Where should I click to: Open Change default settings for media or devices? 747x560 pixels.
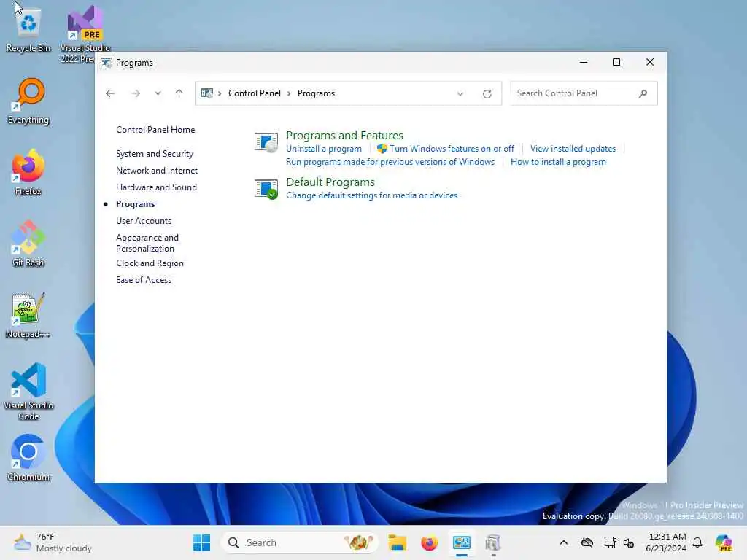click(371, 195)
